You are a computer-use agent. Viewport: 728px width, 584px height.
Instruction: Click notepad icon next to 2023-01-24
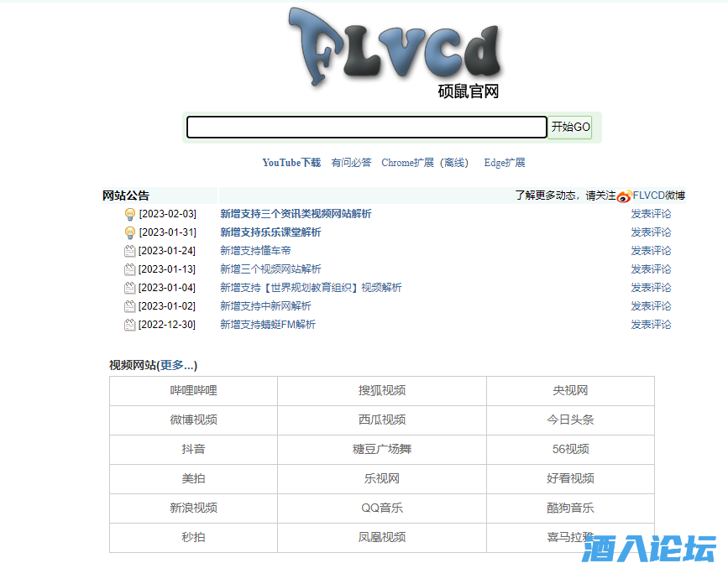click(130, 251)
